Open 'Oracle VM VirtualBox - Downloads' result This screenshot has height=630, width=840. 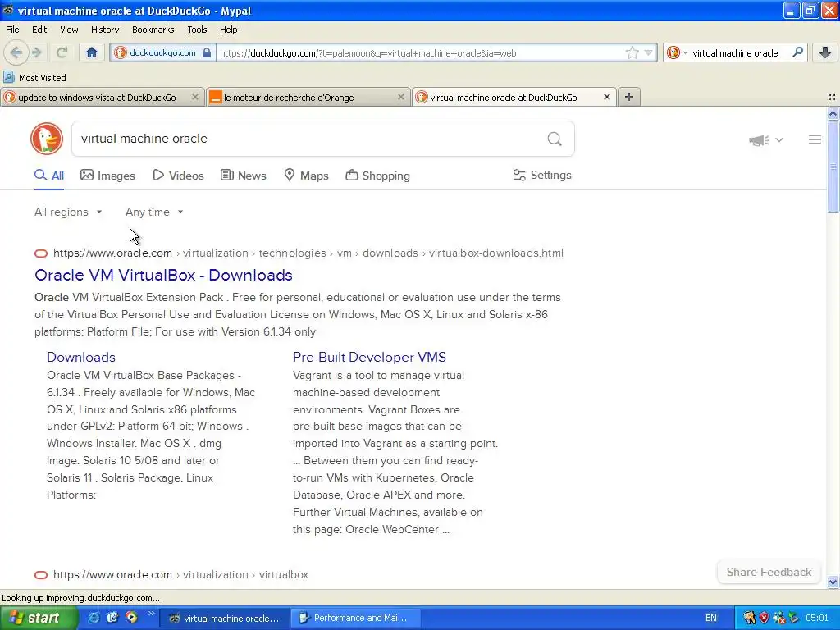pyautogui.click(x=163, y=275)
